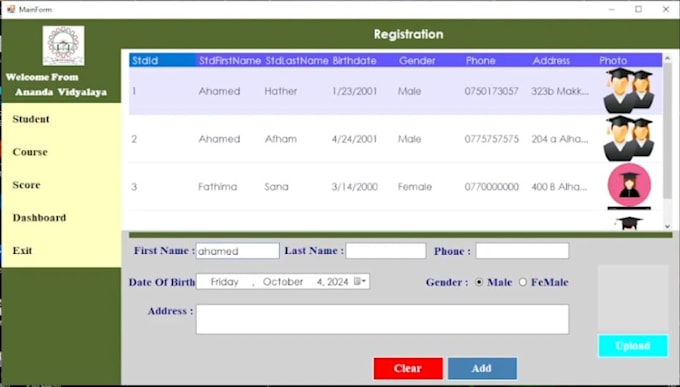
Task: Click the school logo image in sidebar
Action: (63, 45)
